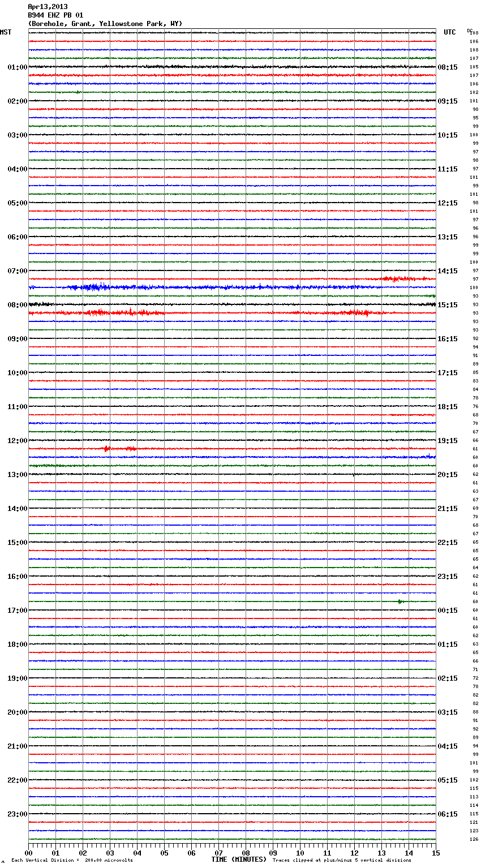Click the 15:15 UTC time label
Viewport: 481px width, 868px height.
click(x=448, y=305)
